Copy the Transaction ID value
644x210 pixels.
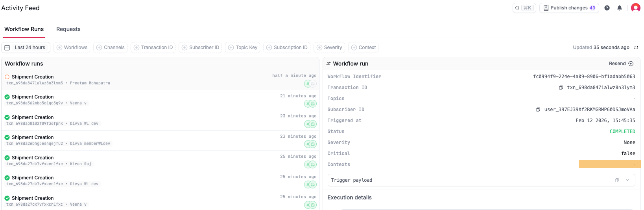[x=561, y=88]
